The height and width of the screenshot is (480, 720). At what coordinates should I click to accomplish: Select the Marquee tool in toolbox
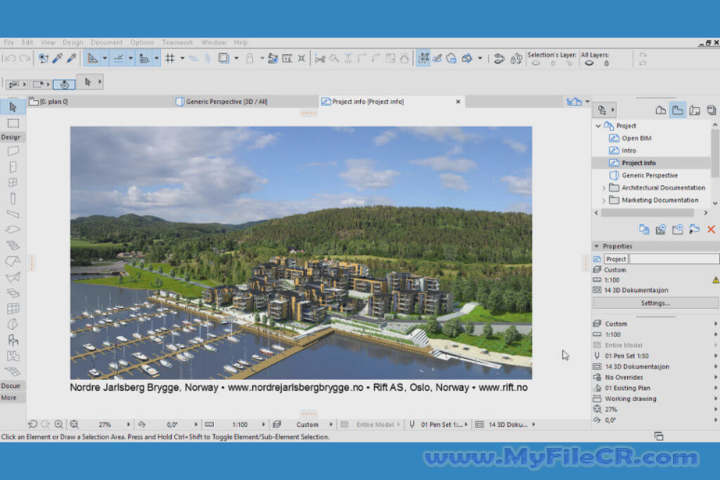point(13,123)
